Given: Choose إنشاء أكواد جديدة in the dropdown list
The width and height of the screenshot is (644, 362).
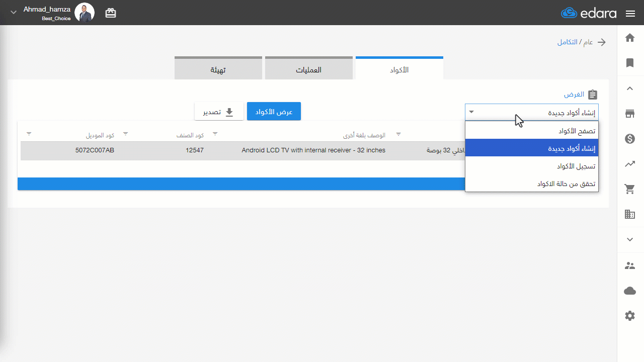Looking at the screenshot, I should click(x=532, y=148).
